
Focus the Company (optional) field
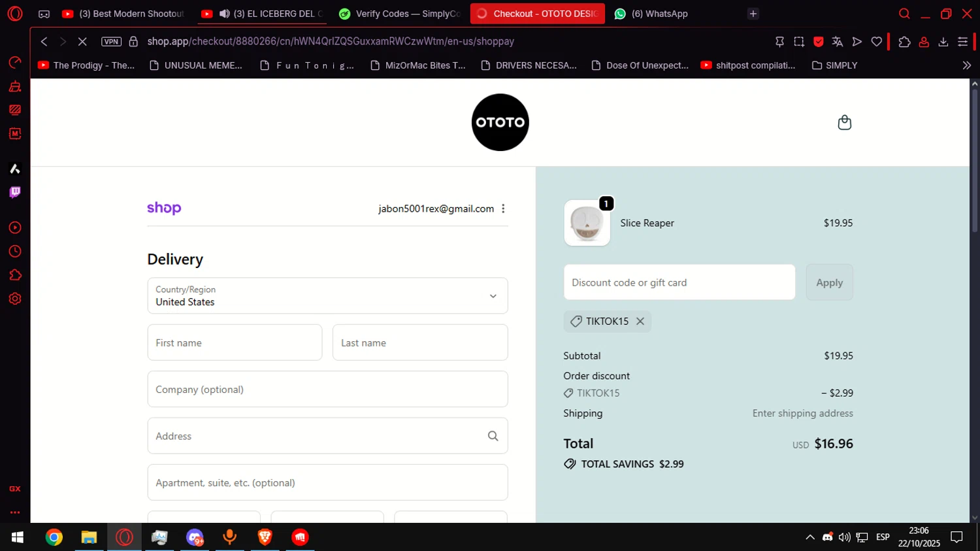click(x=327, y=389)
